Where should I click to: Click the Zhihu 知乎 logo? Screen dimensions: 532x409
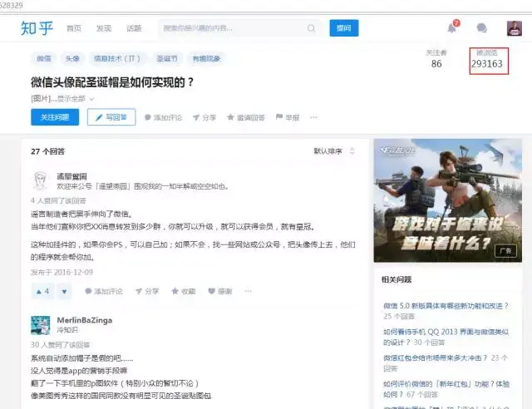tap(37, 27)
